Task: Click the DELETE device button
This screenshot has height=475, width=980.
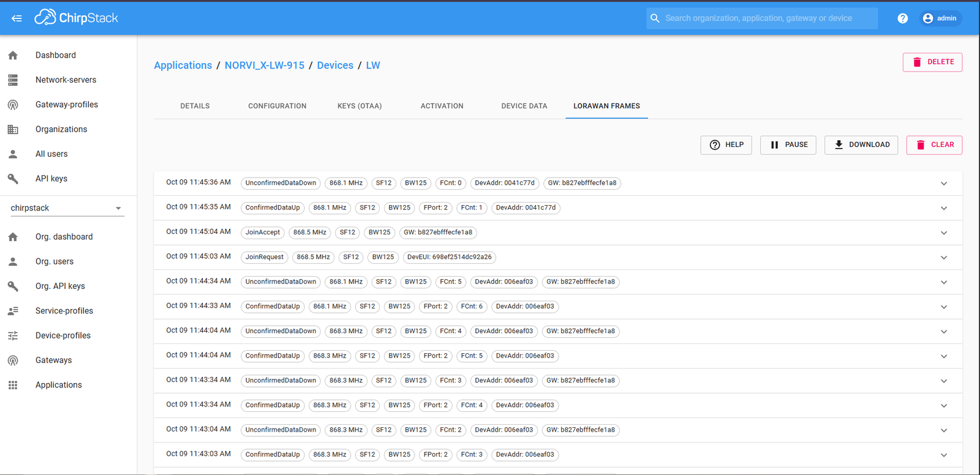Action: [932, 62]
